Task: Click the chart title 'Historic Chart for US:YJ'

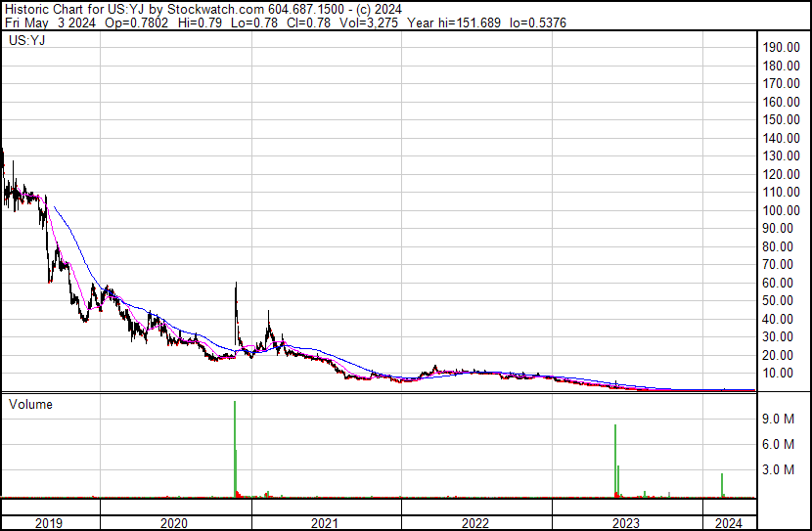Action: coord(75,9)
